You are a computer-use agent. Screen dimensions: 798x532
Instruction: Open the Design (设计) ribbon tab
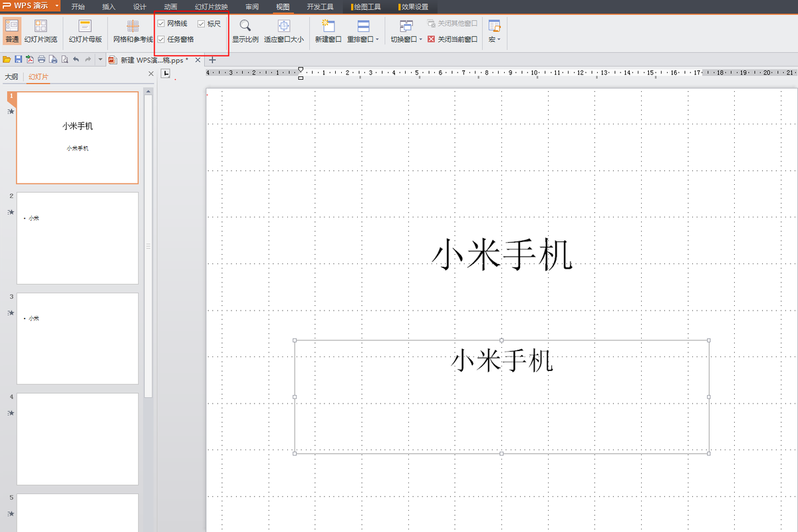coord(140,7)
